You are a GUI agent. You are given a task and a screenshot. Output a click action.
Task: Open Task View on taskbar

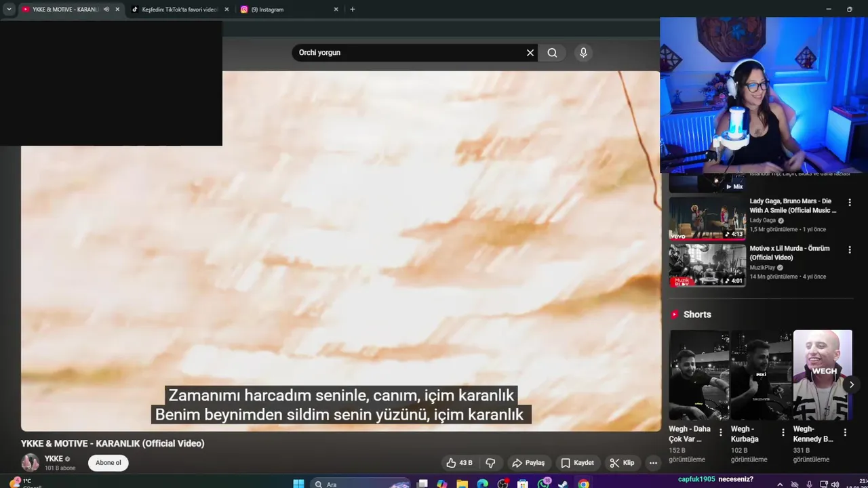[422, 484]
